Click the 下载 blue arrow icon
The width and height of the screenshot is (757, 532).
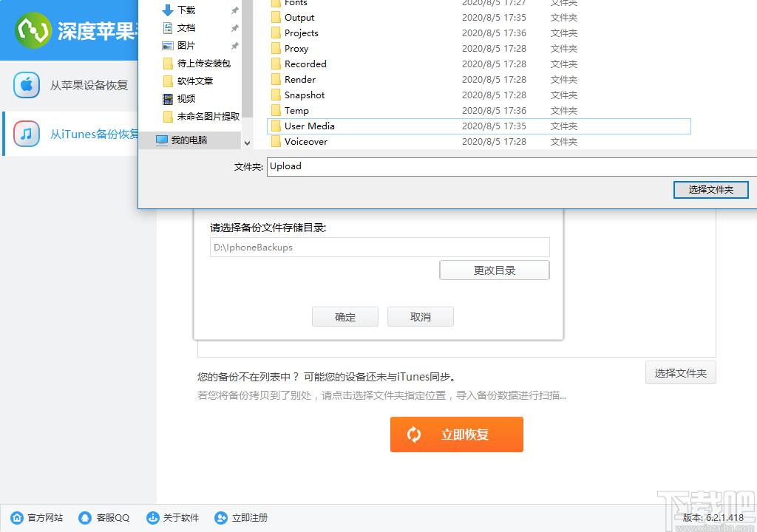coord(168,10)
